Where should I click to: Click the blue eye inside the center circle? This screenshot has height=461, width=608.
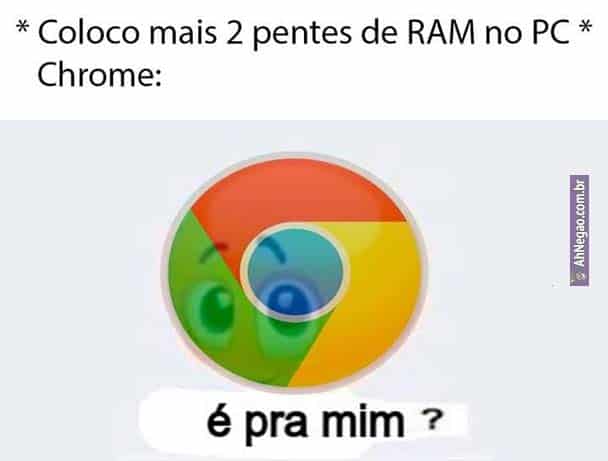pyautogui.click(x=287, y=299)
